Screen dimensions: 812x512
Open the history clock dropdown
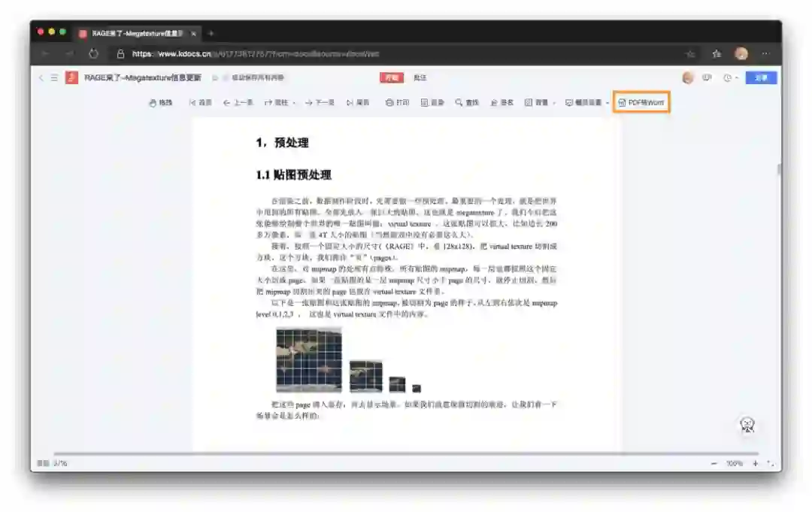(730, 77)
